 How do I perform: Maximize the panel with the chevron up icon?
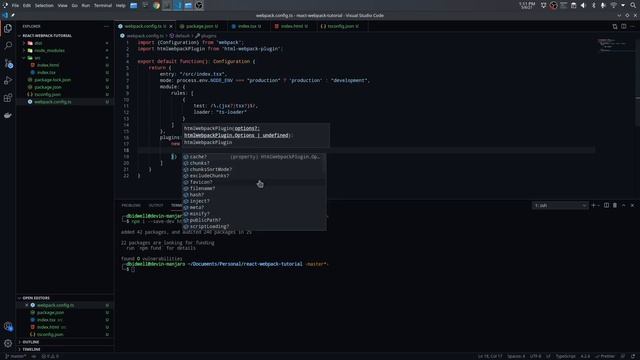624,205
